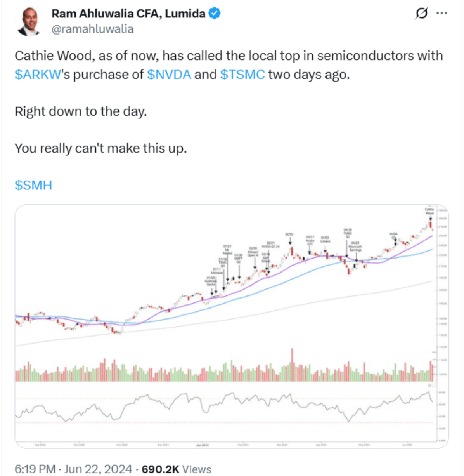The width and height of the screenshot is (464, 476).
Task: Open the $ARKW cashtag link
Action: tap(38, 74)
